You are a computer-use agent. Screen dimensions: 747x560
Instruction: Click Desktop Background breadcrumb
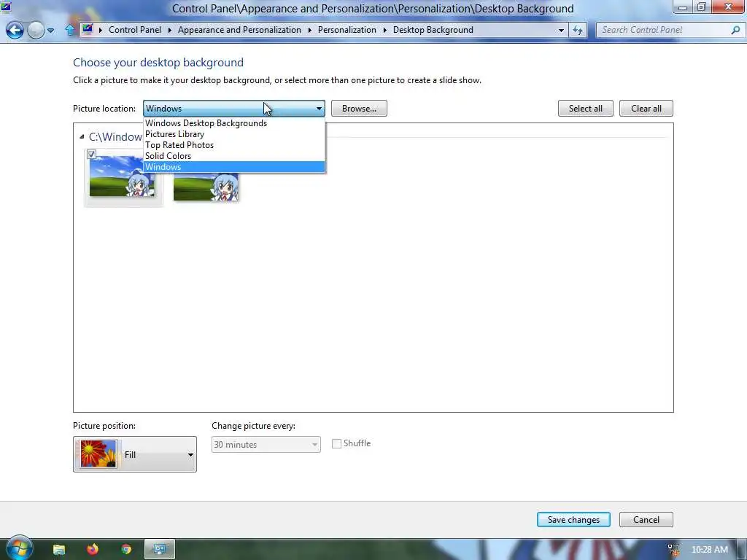[x=433, y=29]
